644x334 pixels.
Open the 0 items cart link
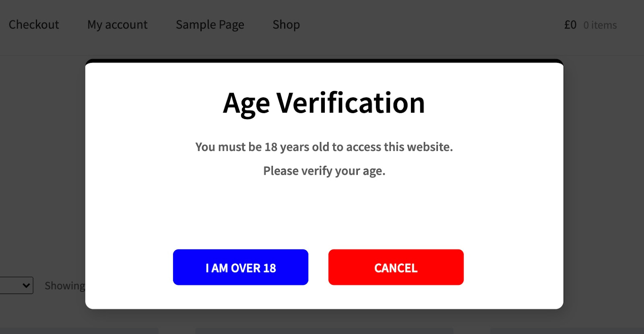click(600, 25)
